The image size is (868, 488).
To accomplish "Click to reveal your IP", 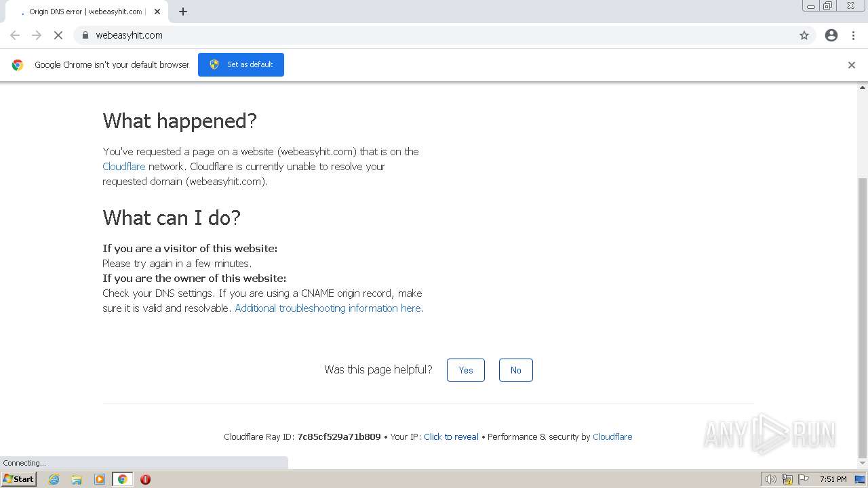I will pos(451,437).
